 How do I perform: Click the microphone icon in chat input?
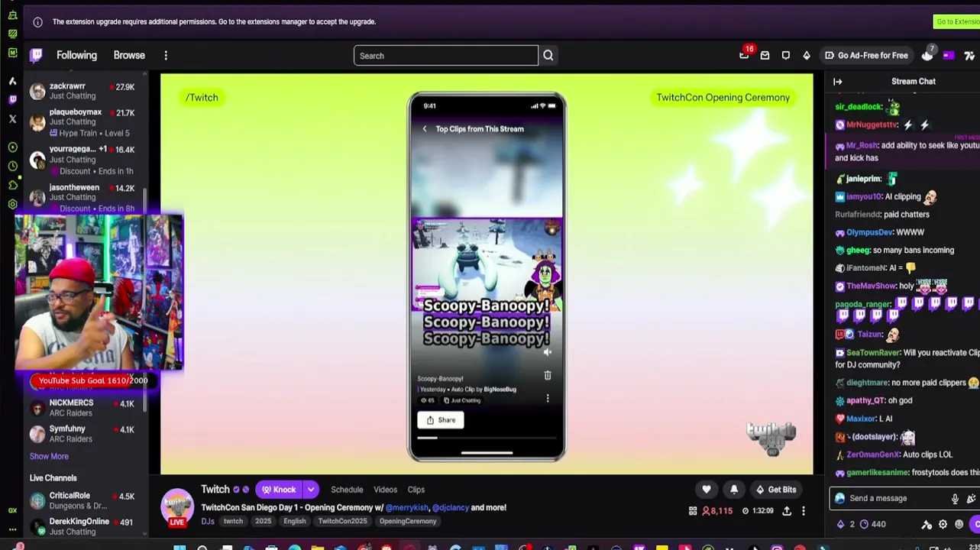[955, 499]
